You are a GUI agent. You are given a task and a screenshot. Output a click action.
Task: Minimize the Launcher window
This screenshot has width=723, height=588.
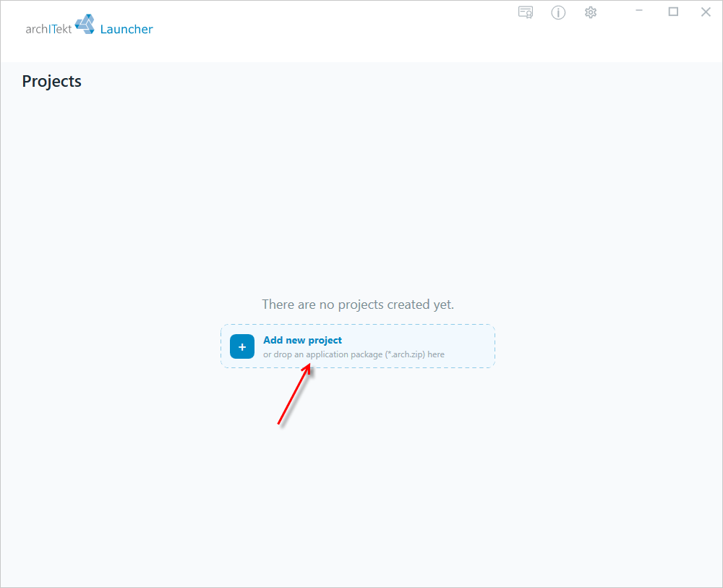coord(639,11)
